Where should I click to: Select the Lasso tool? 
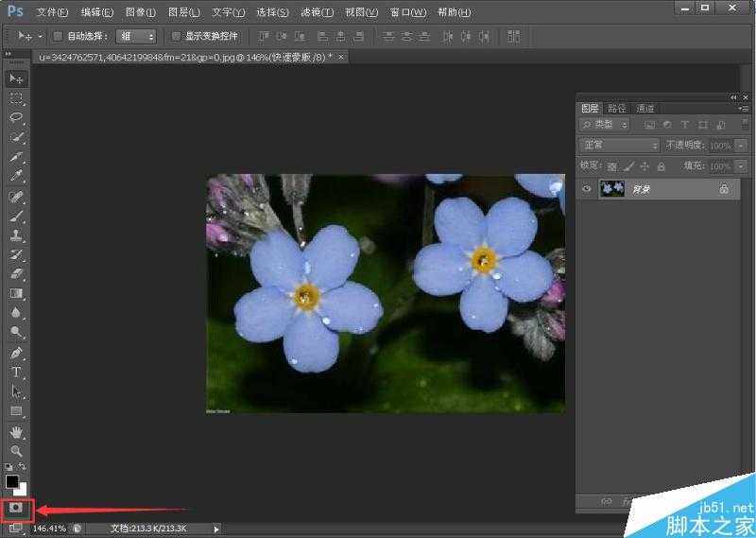(16, 117)
